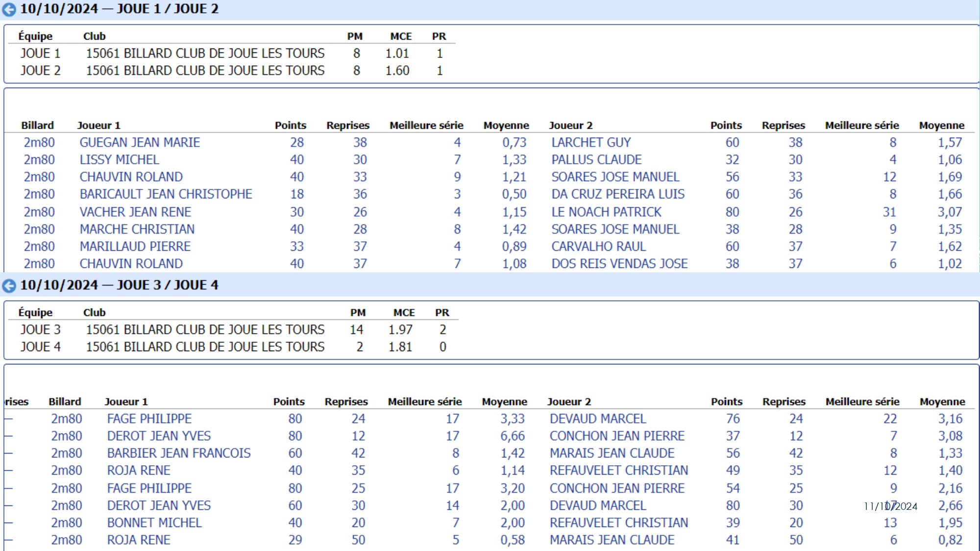Viewport: 980px width, 551px height.
Task: Click player LARCHET GUY
Action: click(x=591, y=143)
